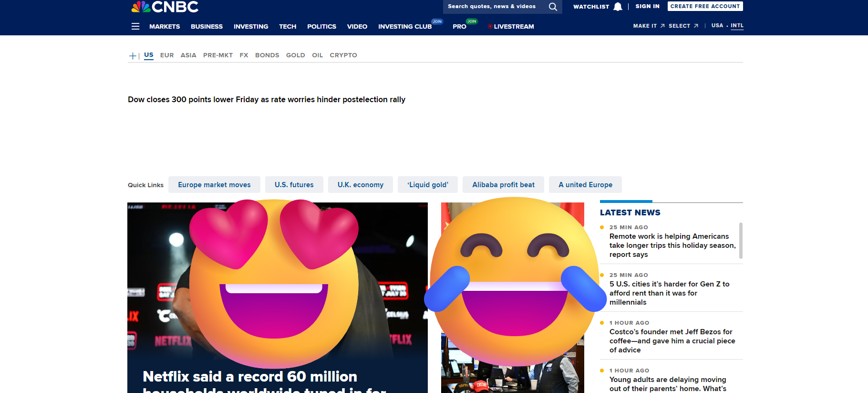Click U.S. futures quick link

[x=294, y=185]
